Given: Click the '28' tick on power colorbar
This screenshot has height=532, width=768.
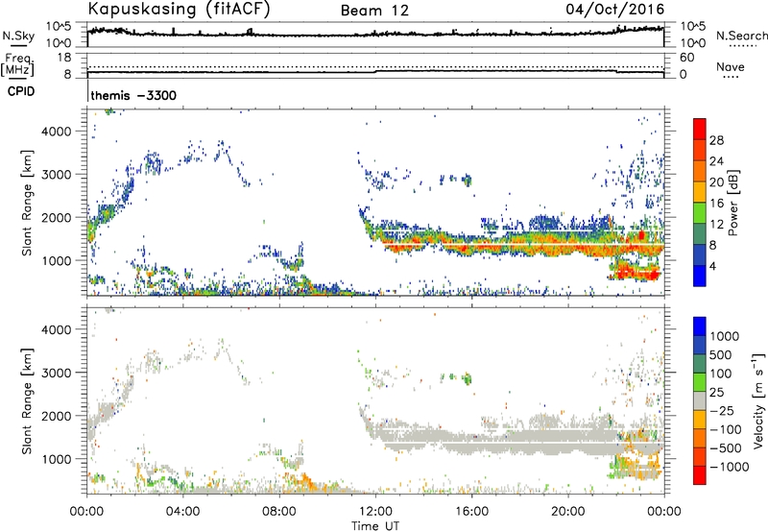Looking at the screenshot, I should pyautogui.click(x=716, y=140).
